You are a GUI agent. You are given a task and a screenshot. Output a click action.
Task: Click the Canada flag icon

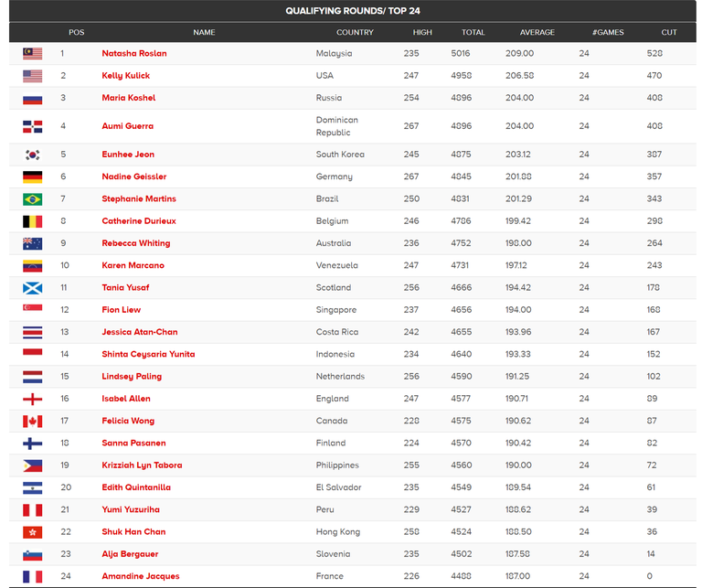tap(32, 422)
